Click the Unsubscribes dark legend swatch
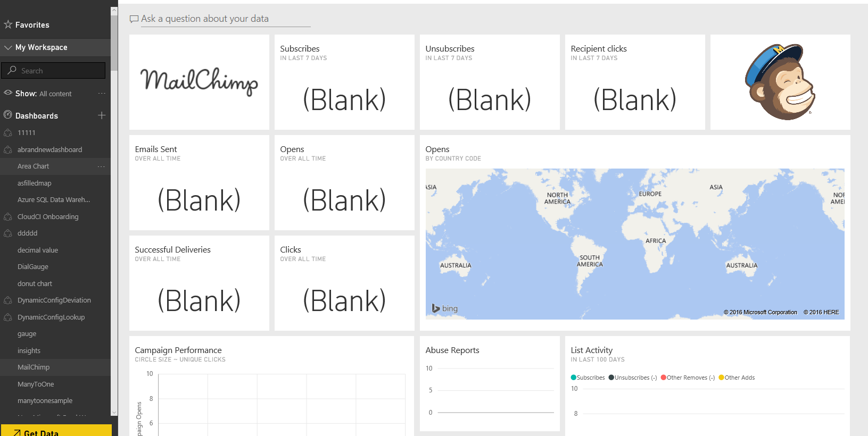The width and height of the screenshot is (868, 436). 611,378
